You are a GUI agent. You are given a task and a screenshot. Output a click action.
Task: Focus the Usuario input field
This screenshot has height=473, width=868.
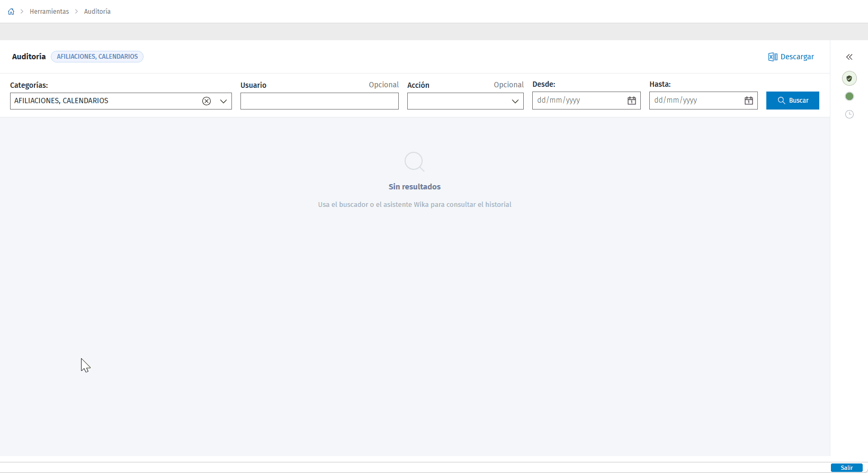pos(319,101)
